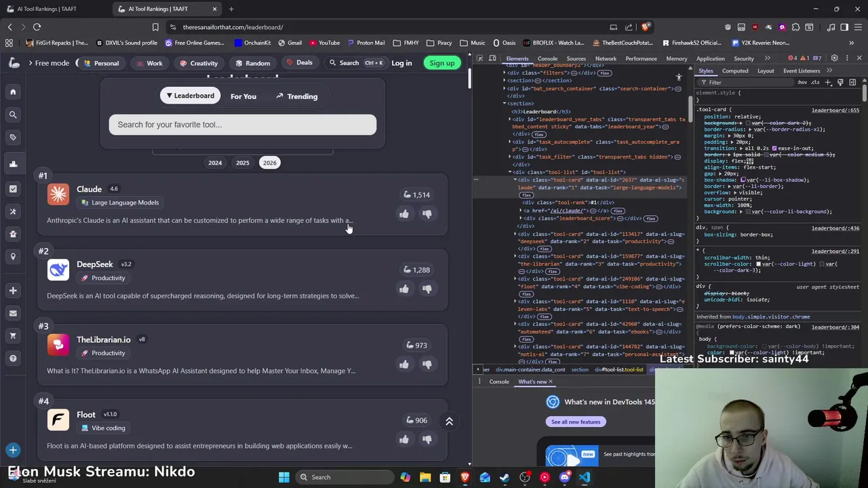Expand the bat_search_container div node
This screenshot has width=868, height=488.
point(505,88)
